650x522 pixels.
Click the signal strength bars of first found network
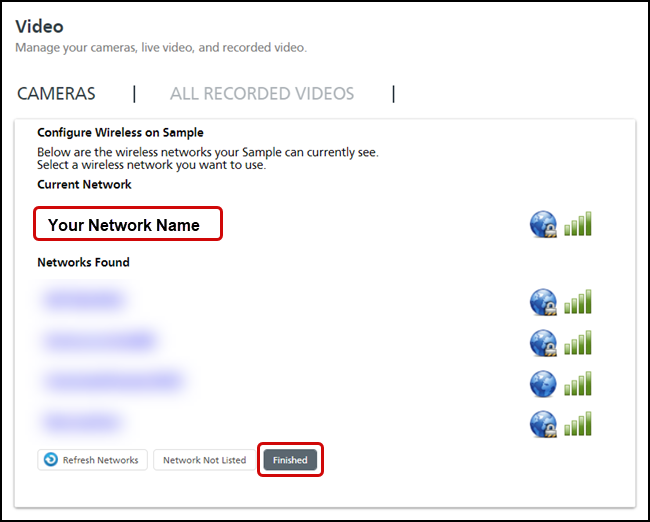[x=578, y=302]
